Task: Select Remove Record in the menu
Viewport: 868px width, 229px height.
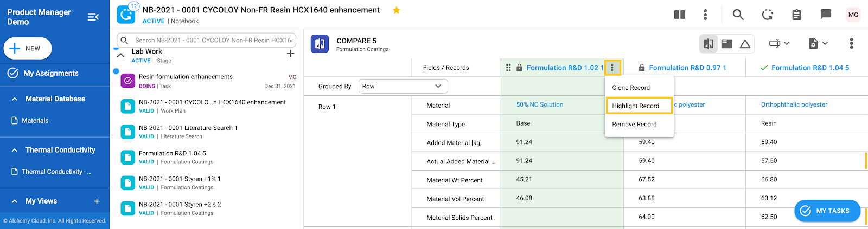Action: tap(634, 124)
